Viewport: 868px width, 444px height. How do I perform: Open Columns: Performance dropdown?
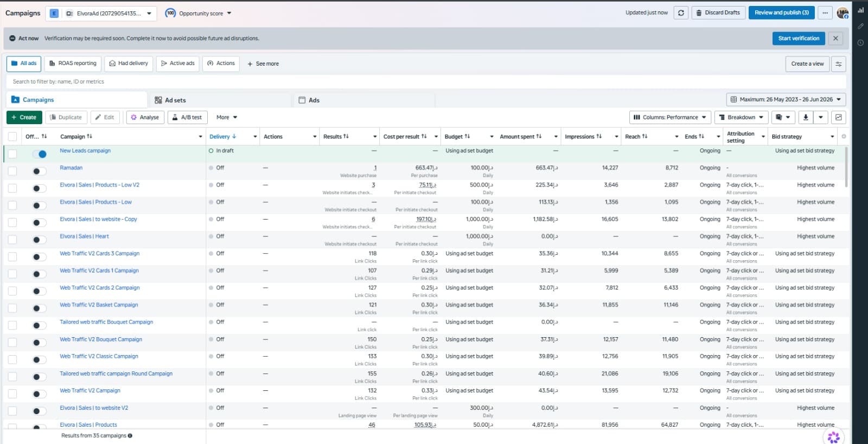(670, 117)
